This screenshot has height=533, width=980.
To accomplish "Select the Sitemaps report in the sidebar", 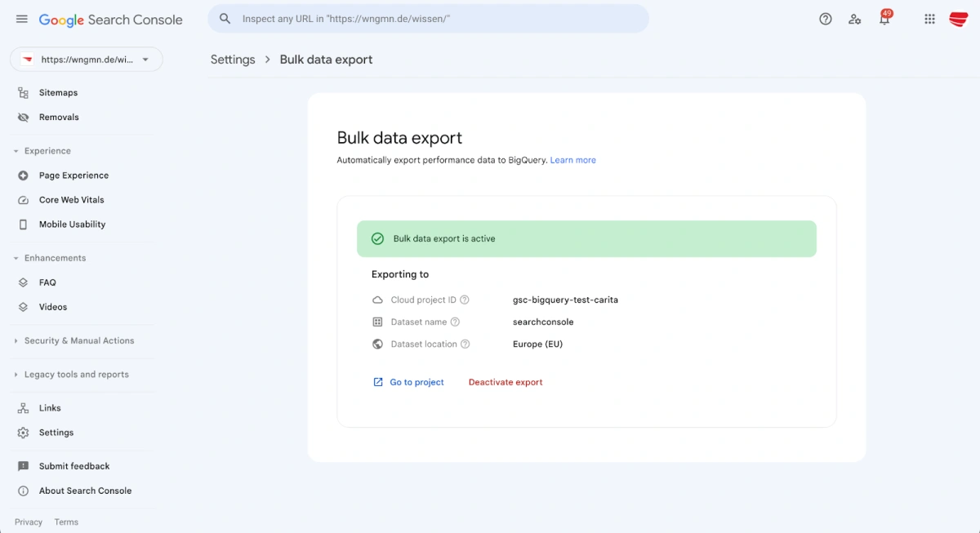I will (x=58, y=92).
